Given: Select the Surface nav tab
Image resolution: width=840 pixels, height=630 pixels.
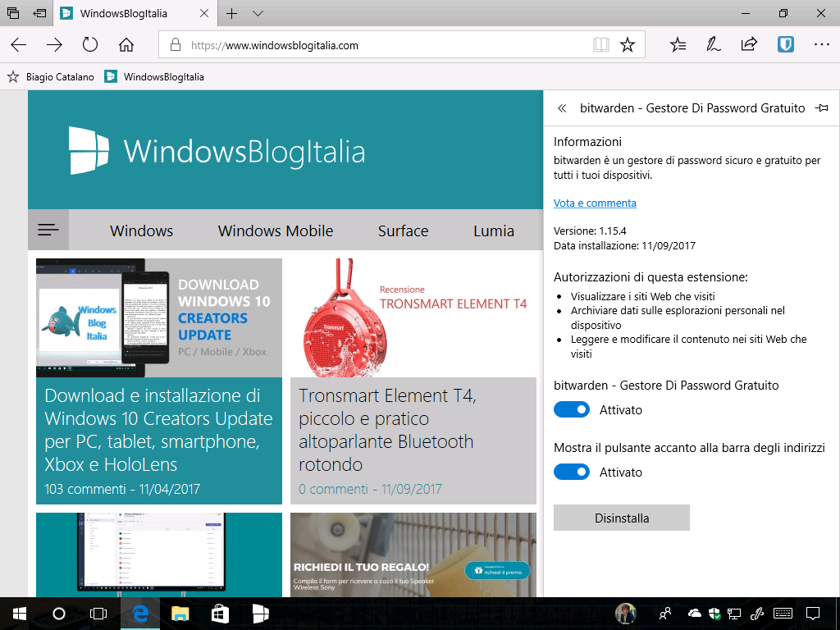Looking at the screenshot, I should 404,231.
